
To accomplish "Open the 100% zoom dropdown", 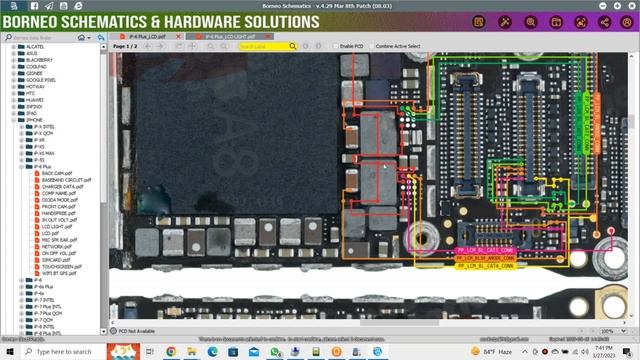I will 624,331.
